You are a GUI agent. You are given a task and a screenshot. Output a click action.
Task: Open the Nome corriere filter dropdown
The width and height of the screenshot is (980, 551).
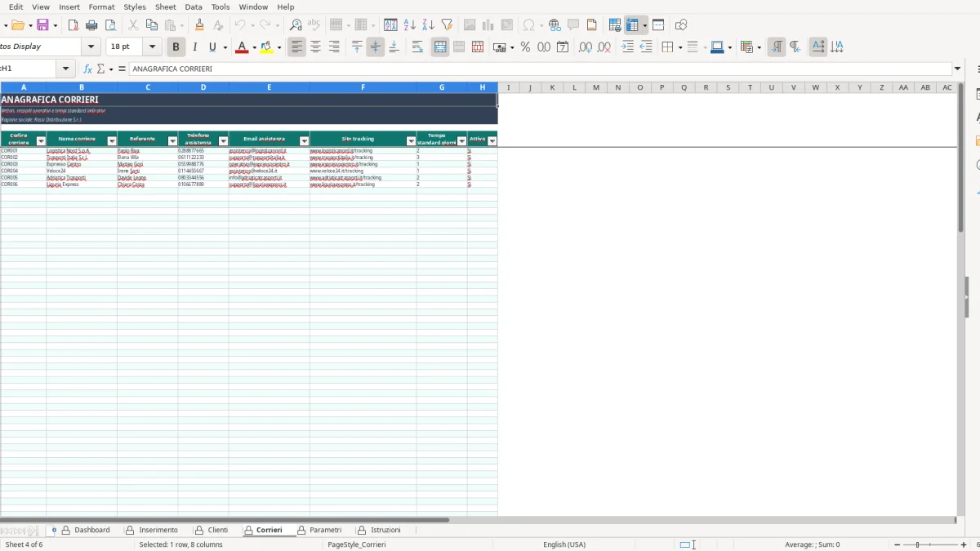pos(112,141)
